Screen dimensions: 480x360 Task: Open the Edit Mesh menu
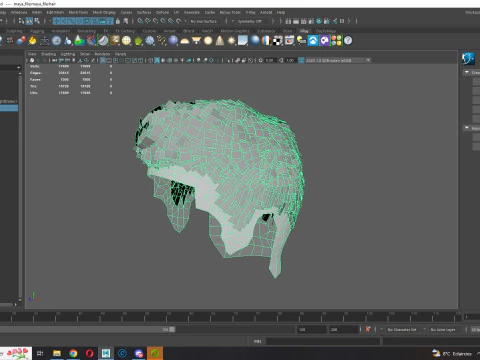(55, 12)
